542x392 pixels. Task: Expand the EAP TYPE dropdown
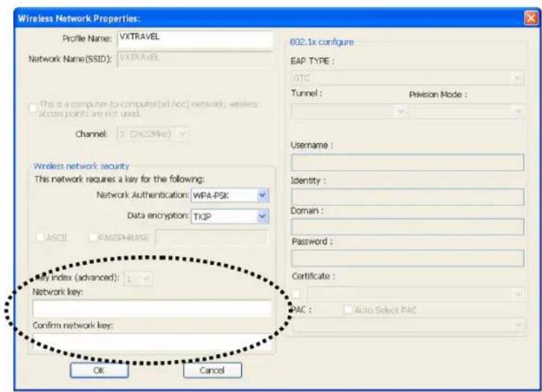tap(407, 75)
